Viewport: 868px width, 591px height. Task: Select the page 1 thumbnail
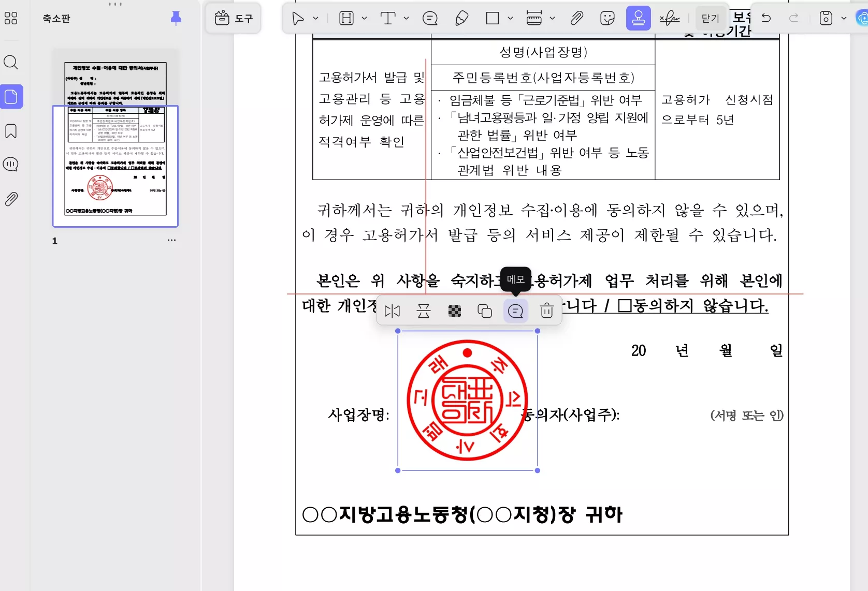point(114,165)
